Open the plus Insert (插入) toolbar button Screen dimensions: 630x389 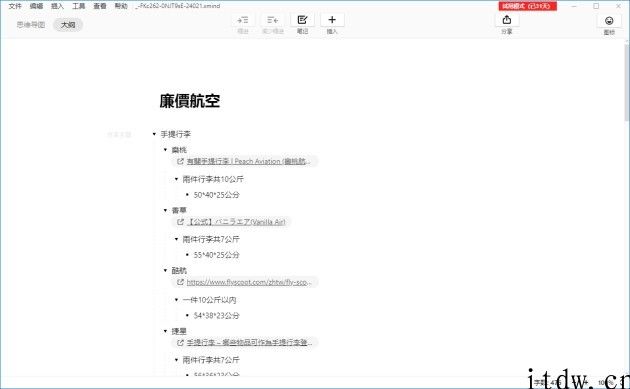click(x=332, y=20)
